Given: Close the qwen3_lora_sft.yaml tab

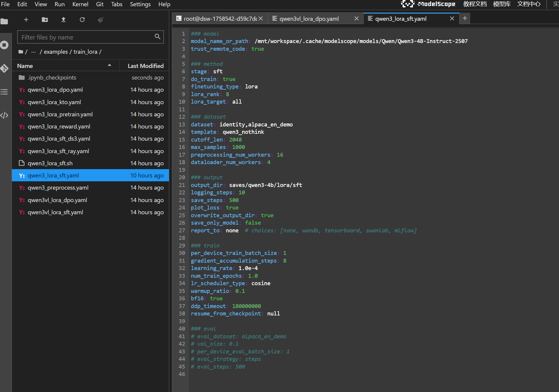Looking at the screenshot, I should [452, 18].
